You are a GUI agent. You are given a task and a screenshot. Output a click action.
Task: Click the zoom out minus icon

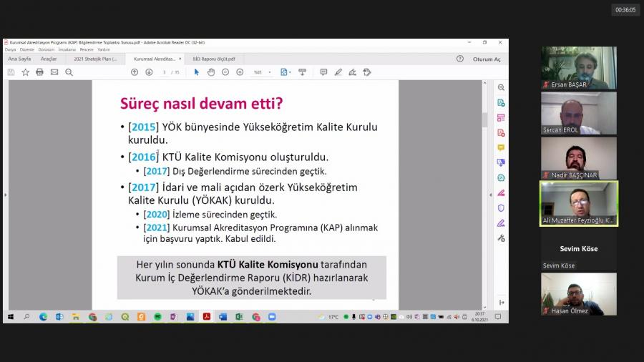225,72
